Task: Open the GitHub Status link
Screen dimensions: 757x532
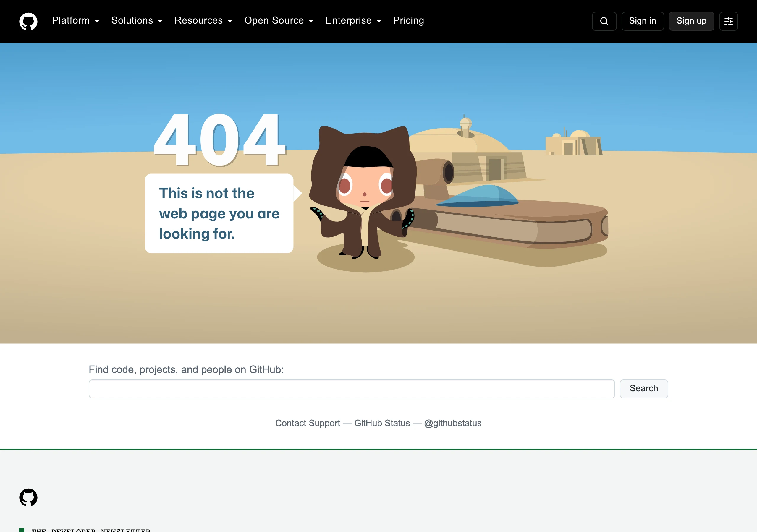Action: click(x=382, y=423)
